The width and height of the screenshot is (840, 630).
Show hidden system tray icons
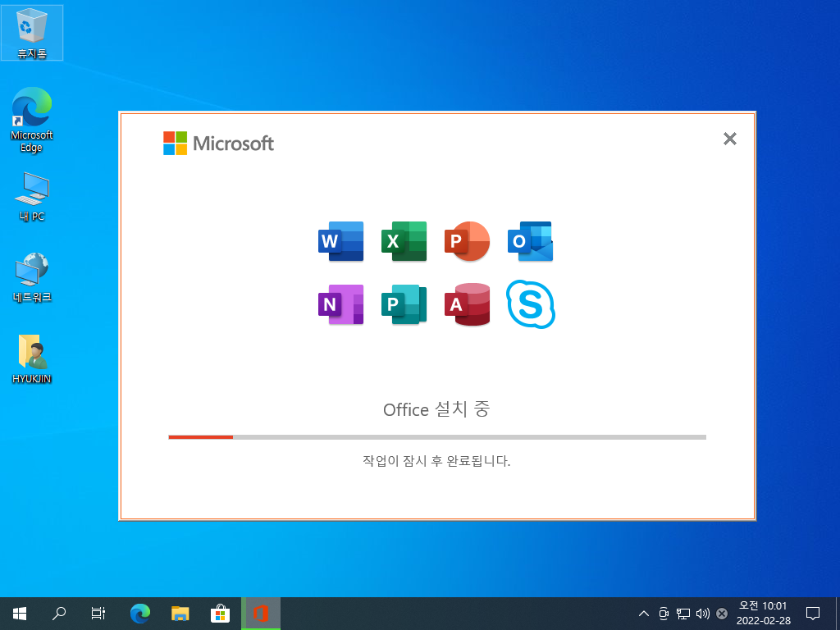[x=644, y=614]
